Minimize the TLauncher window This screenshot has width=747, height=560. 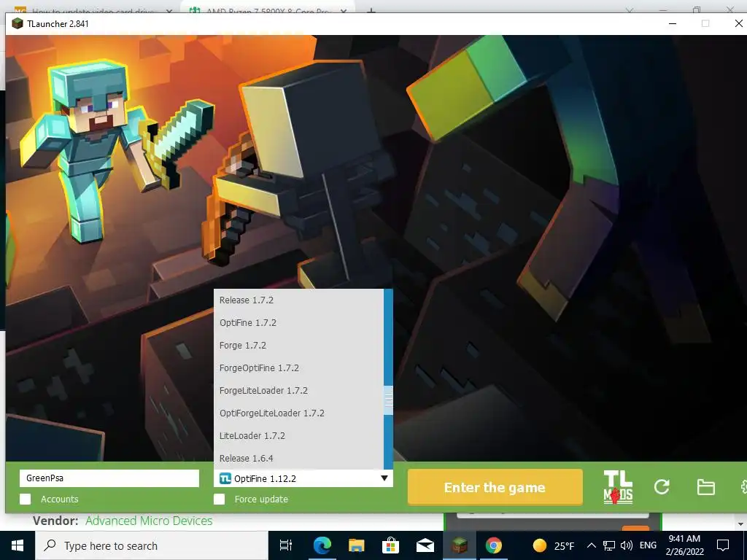tap(673, 23)
